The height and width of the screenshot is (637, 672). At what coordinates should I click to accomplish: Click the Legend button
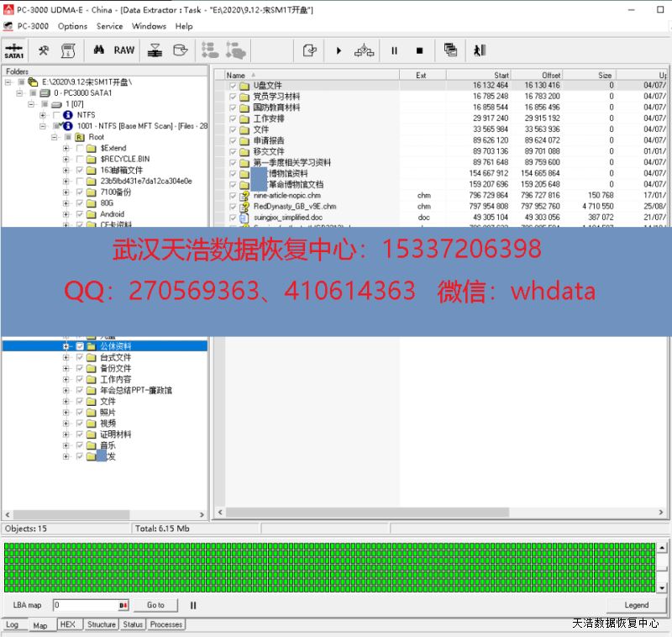(636, 605)
